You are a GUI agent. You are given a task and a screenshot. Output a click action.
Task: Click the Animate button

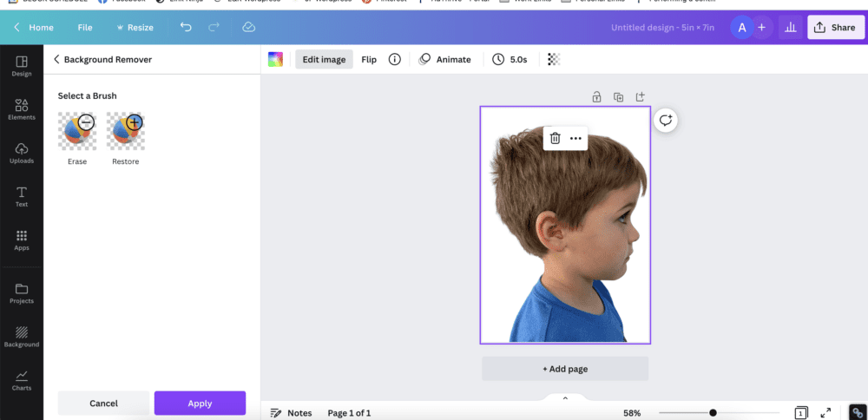[x=445, y=59]
